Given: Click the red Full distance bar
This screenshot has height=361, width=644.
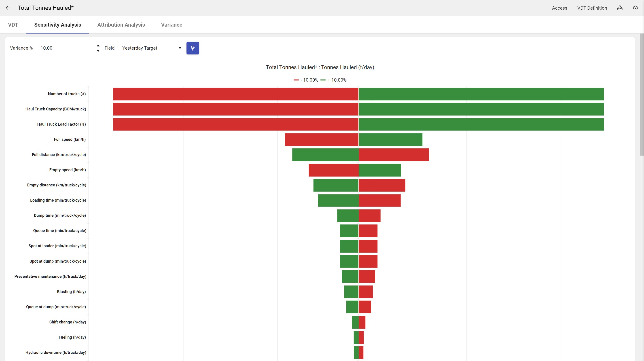Looking at the screenshot, I should 394,155.
